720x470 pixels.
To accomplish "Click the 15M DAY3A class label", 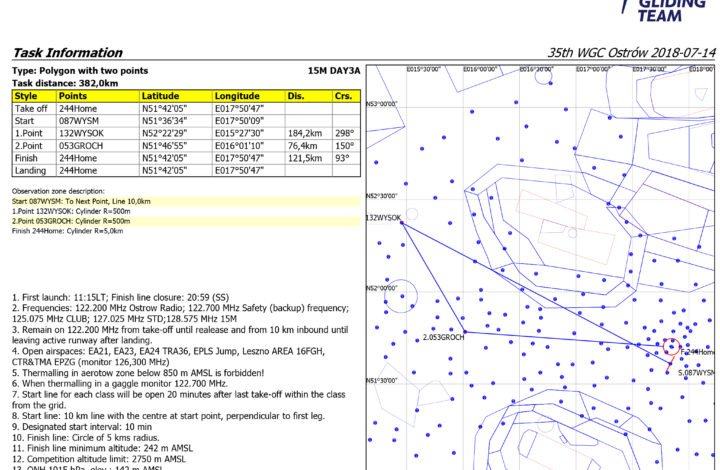I will 333,72.
